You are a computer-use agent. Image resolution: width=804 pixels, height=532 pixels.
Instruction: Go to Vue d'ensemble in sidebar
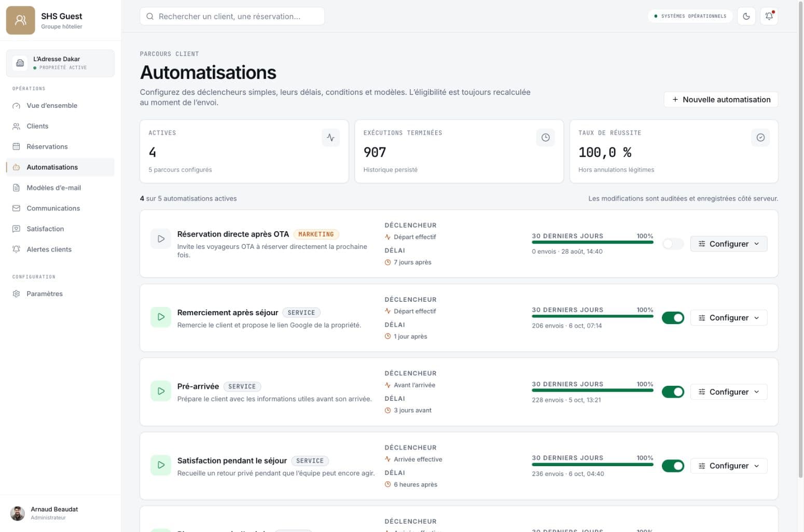point(60,105)
